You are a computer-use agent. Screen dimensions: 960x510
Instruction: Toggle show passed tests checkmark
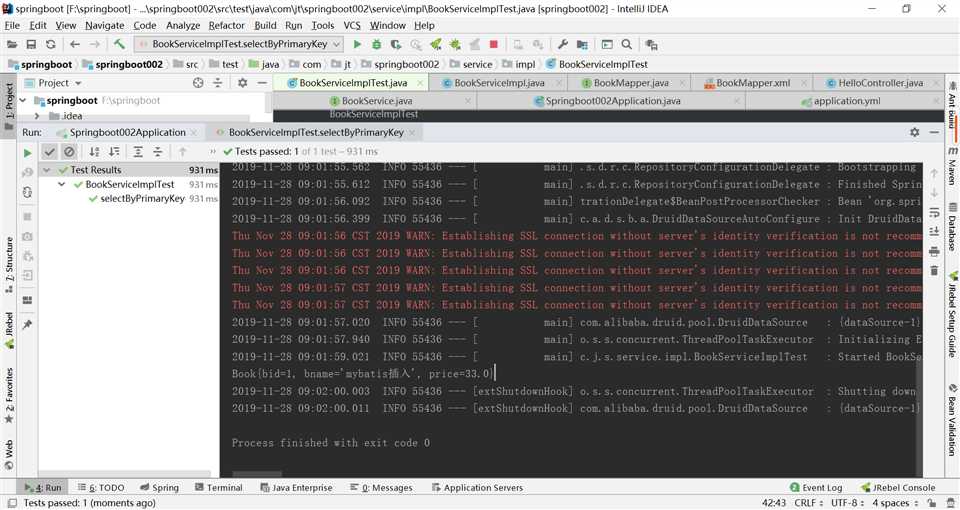[50, 152]
